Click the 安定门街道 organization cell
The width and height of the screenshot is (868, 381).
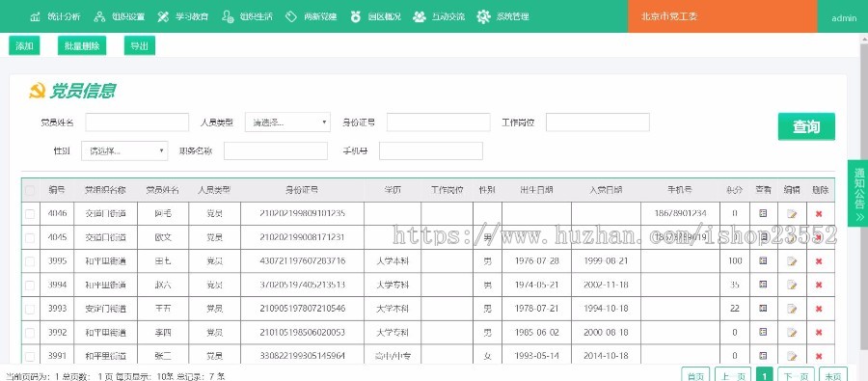[x=105, y=309]
